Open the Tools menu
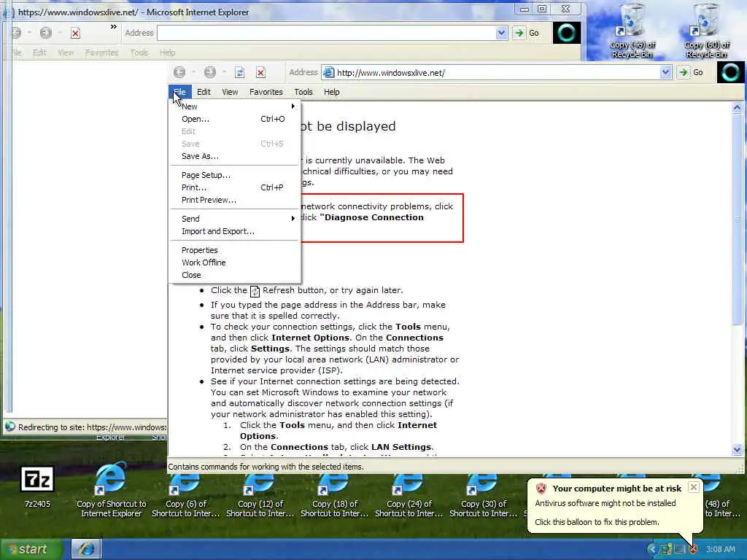Viewport: 747px width, 560px height. 303,92
